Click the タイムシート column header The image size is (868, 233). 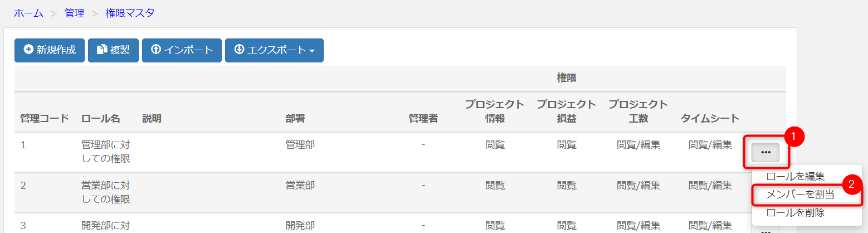tap(710, 118)
